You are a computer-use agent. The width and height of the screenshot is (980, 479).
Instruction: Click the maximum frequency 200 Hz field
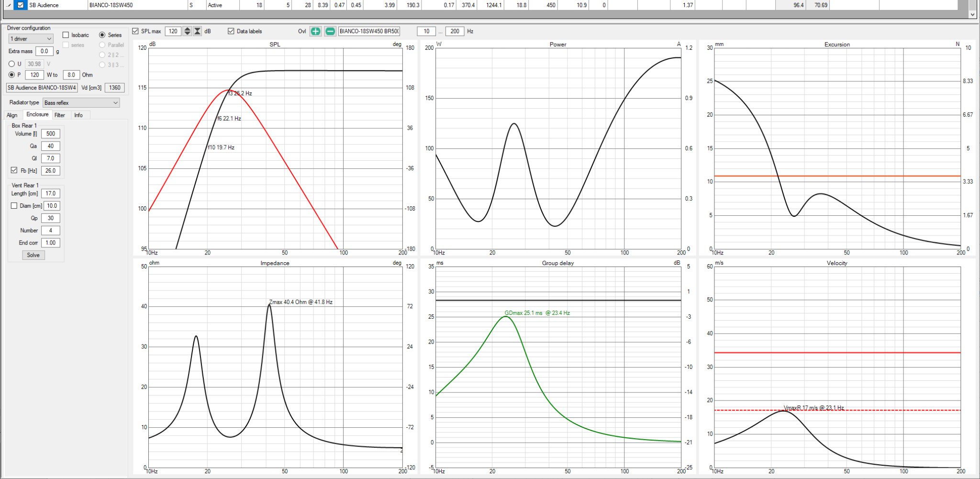pyautogui.click(x=455, y=31)
